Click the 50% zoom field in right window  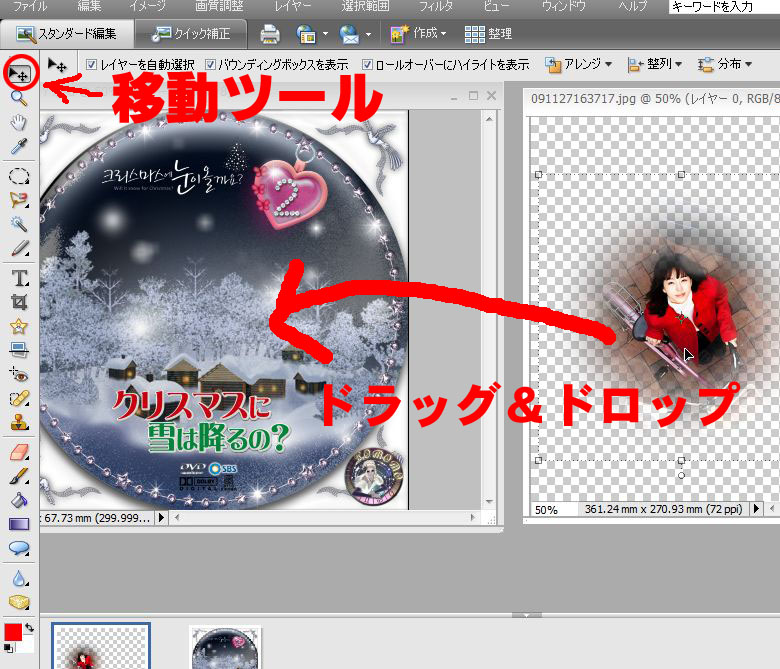[553, 509]
